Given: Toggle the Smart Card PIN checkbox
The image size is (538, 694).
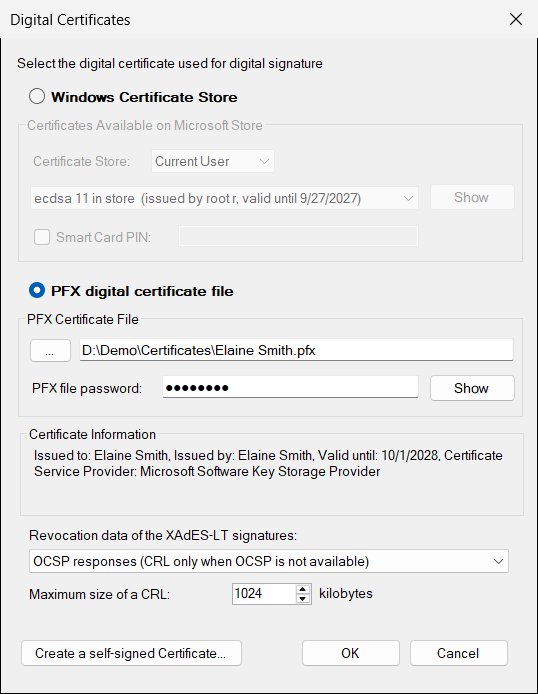Looking at the screenshot, I should click(x=42, y=237).
